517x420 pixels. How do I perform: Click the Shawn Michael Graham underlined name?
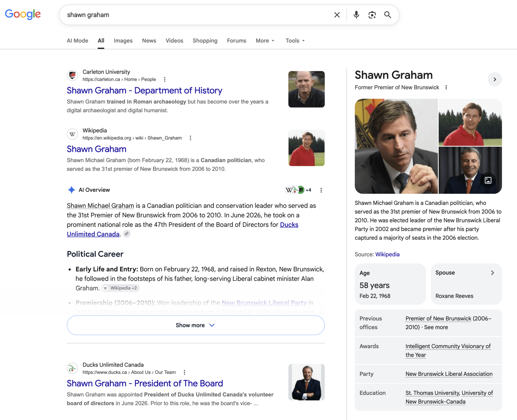(100, 206)
